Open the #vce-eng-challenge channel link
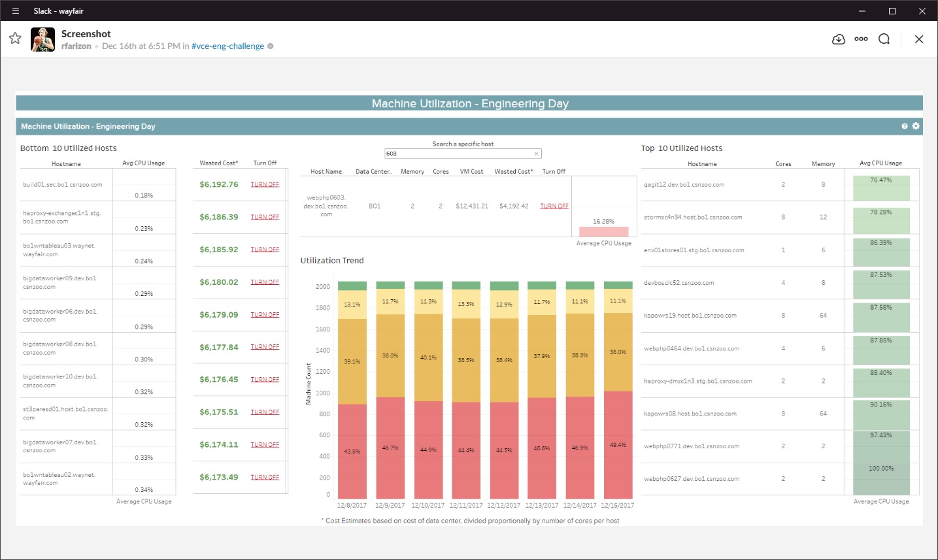The width and height of the screenshot is (938, 560). 227,46
